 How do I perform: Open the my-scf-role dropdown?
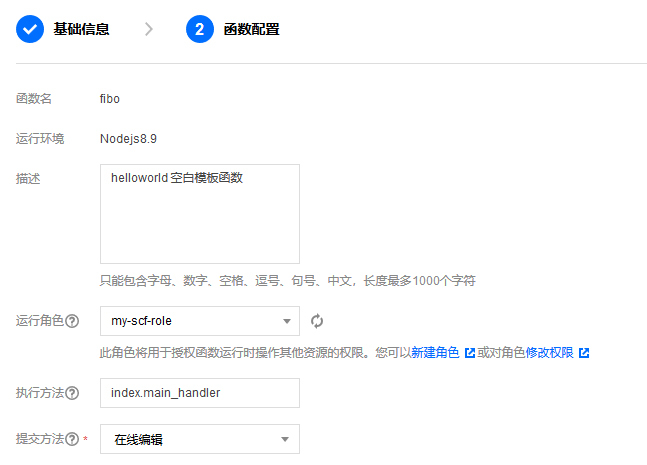200,321
